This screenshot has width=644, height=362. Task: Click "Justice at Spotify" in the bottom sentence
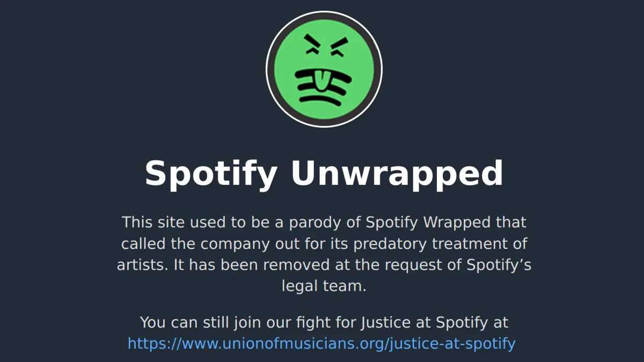pos(423,323)
